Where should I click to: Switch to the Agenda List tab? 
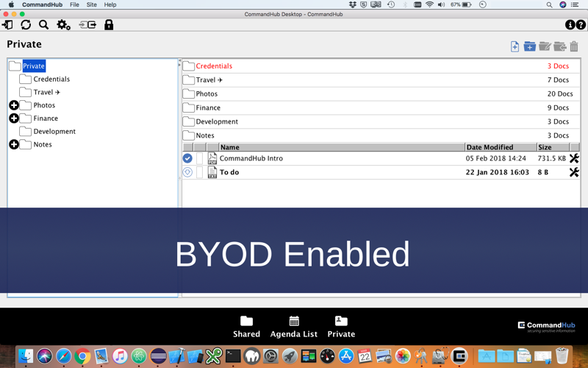[x=294, y=327]
